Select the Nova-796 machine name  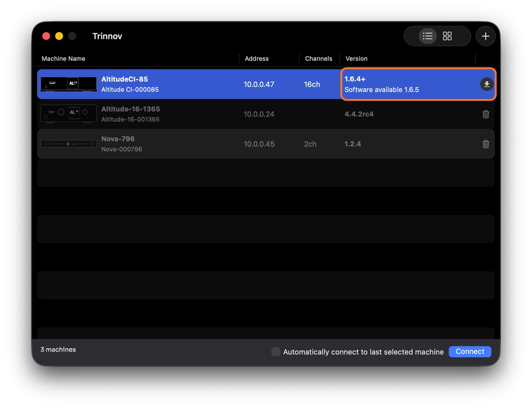point(118,139)
